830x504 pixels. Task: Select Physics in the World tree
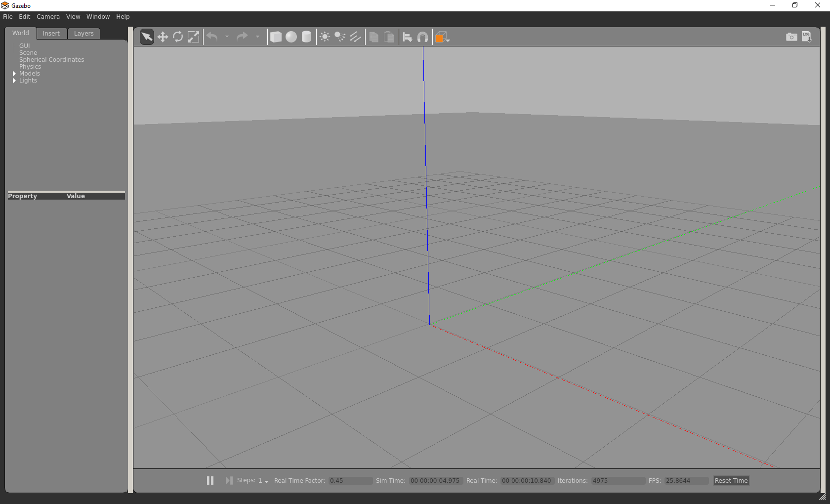click(x=30, y=67)
